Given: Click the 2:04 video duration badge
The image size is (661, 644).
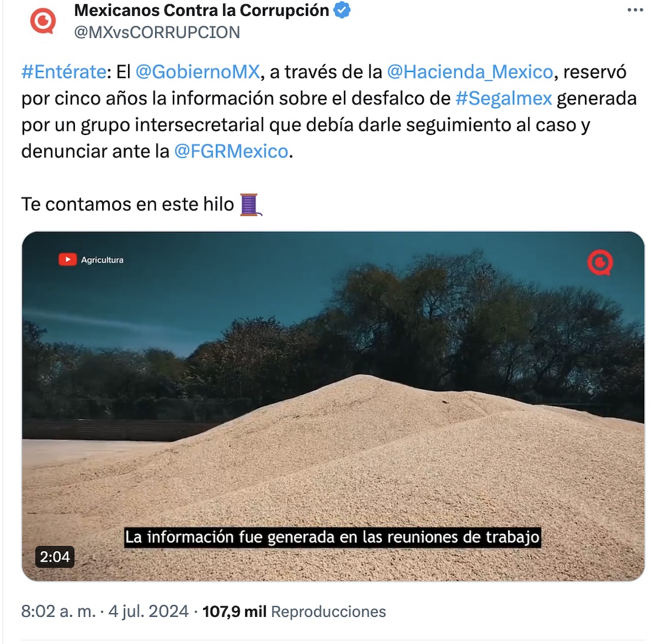Looking at the screenshot, I should [55, 557].
